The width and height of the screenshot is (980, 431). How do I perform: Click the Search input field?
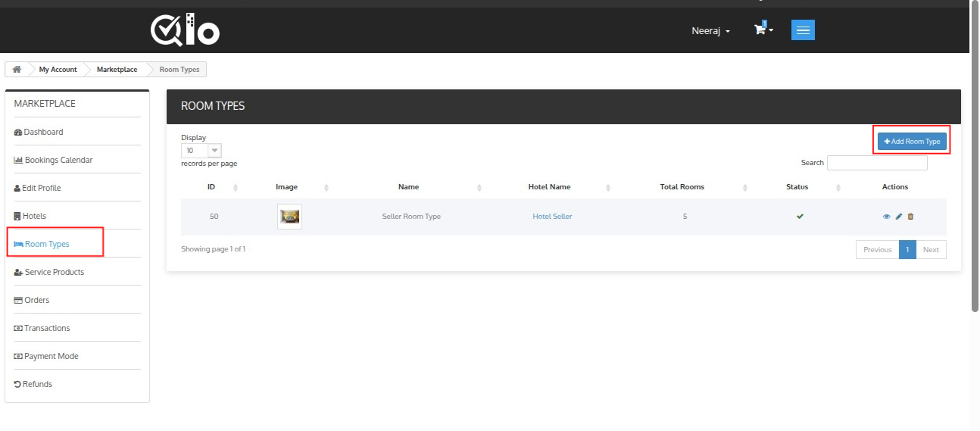point(877,163)
